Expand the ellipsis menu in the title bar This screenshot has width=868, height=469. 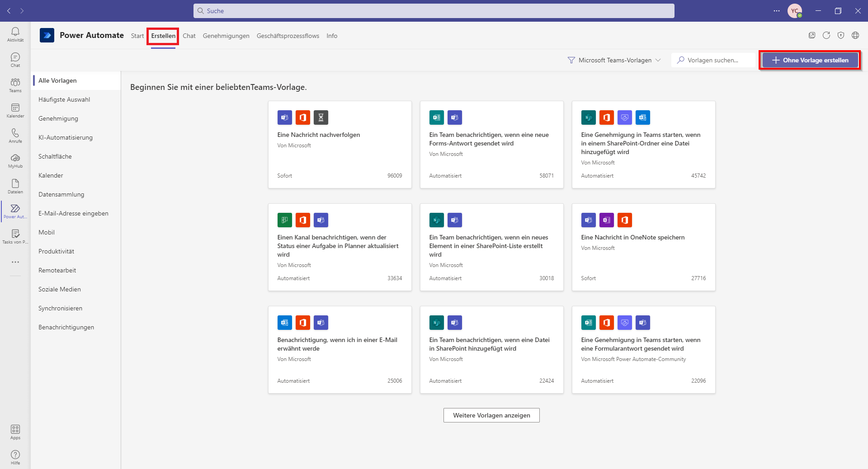(776, 11)
